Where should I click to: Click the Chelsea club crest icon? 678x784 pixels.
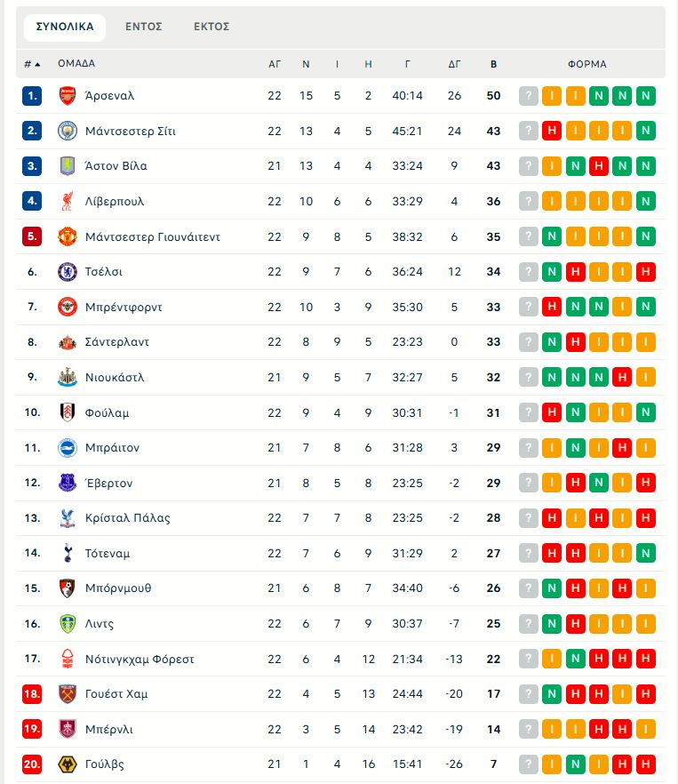[68, 272]
